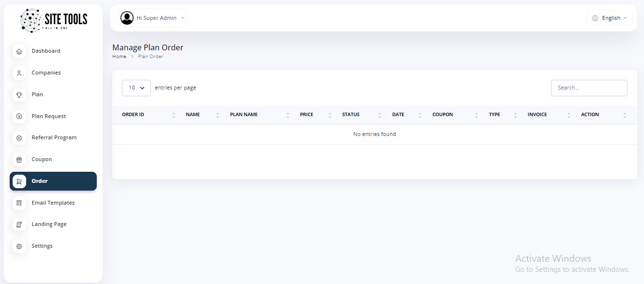Click the Plan trophy icon
The image size is (644, 284).
point(19,95)
